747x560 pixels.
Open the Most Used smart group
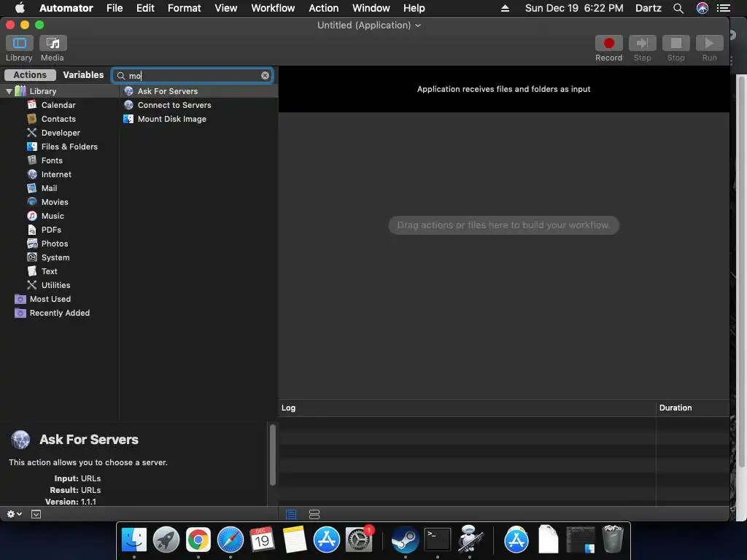[x=59, y=299]
